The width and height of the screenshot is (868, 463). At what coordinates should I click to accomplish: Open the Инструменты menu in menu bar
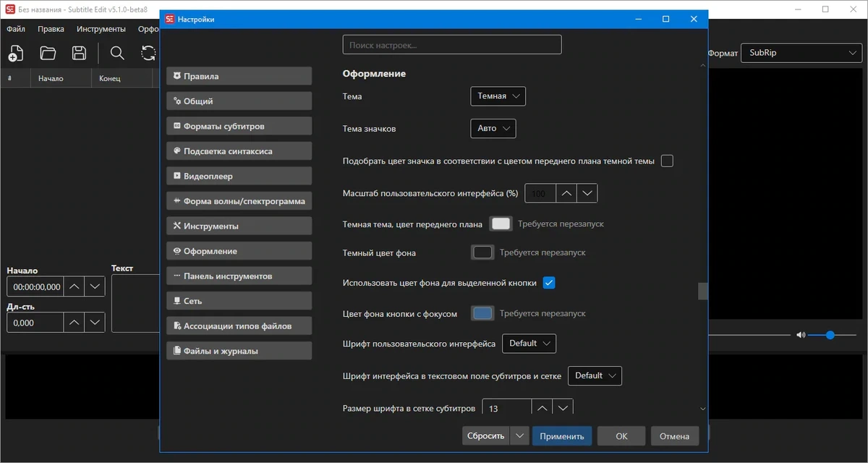click(x=101, y=29)
